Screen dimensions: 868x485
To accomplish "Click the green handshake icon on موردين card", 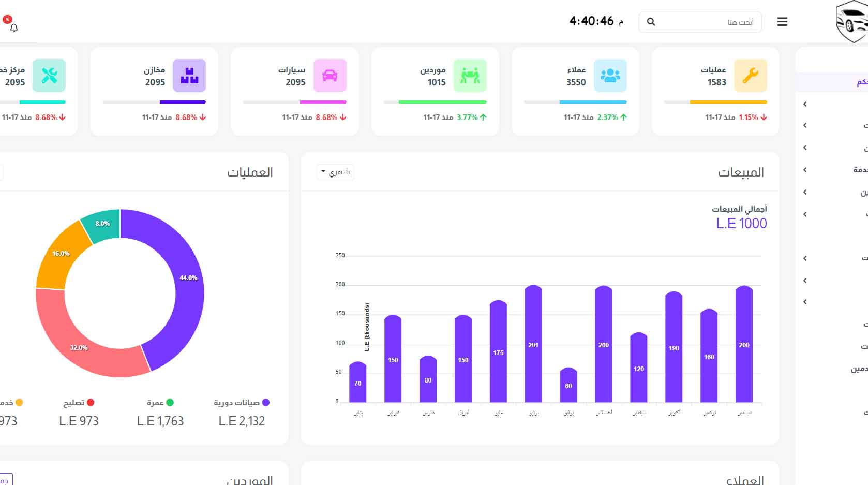I will point(470,76).
